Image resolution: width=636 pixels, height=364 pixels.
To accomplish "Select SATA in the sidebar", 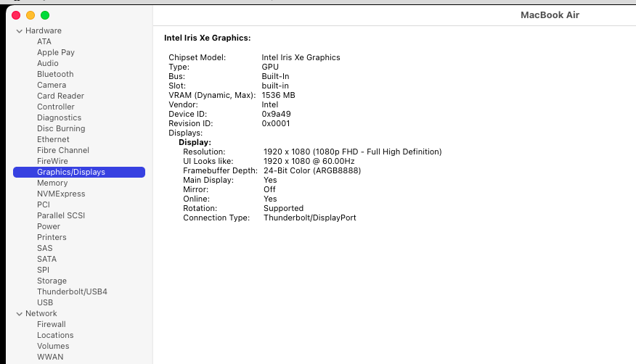I will [x=47, y=259].
